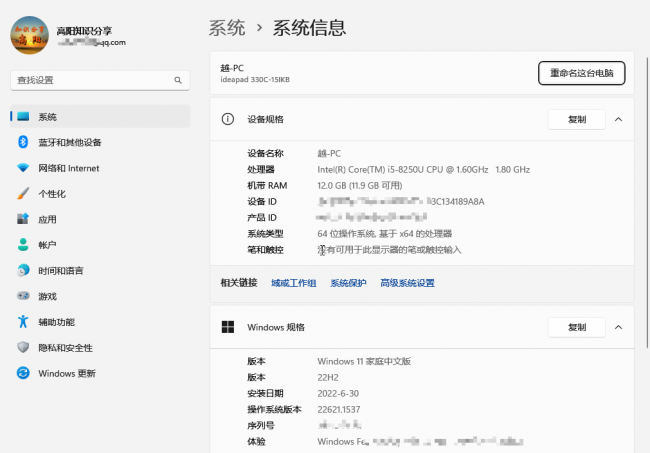Click the RAM value 12.0 GB

coord(360,185)
